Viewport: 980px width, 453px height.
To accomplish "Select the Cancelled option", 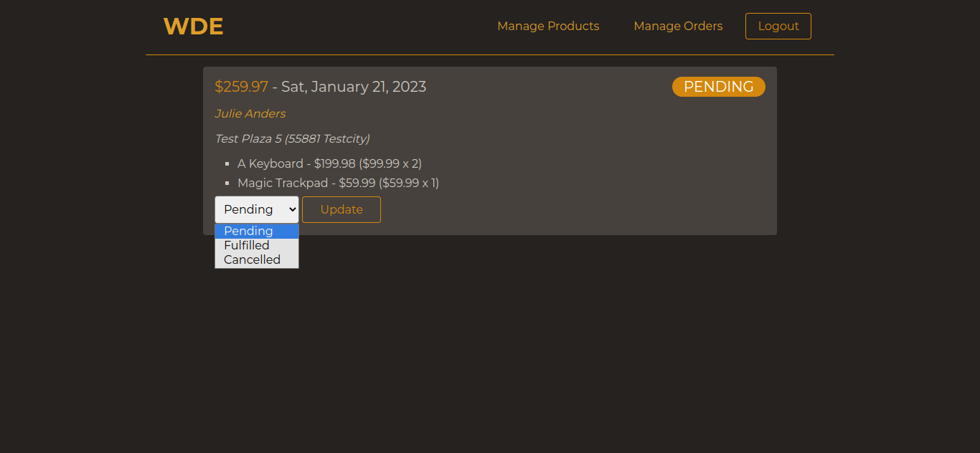I will pos(257,259).
